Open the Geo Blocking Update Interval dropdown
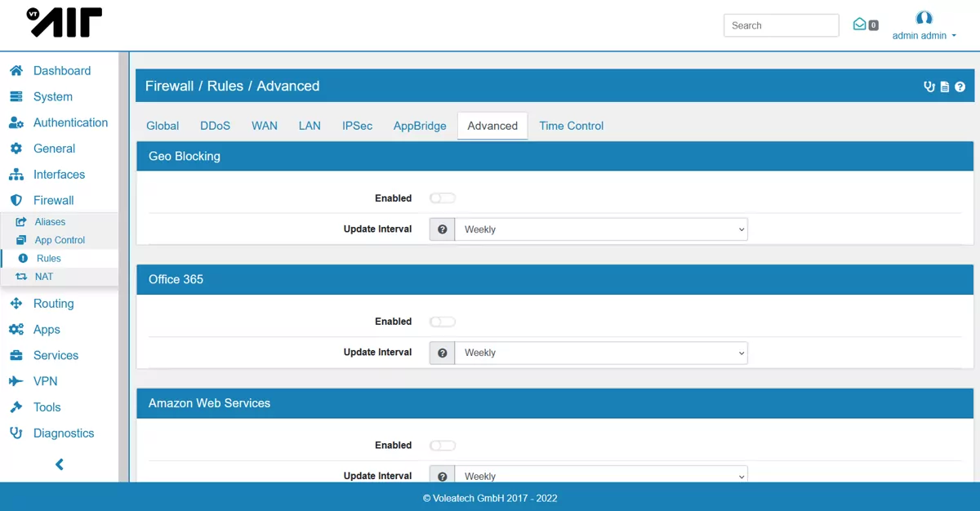980x511 pixels. pyautogui.click(x=601, y=229)
